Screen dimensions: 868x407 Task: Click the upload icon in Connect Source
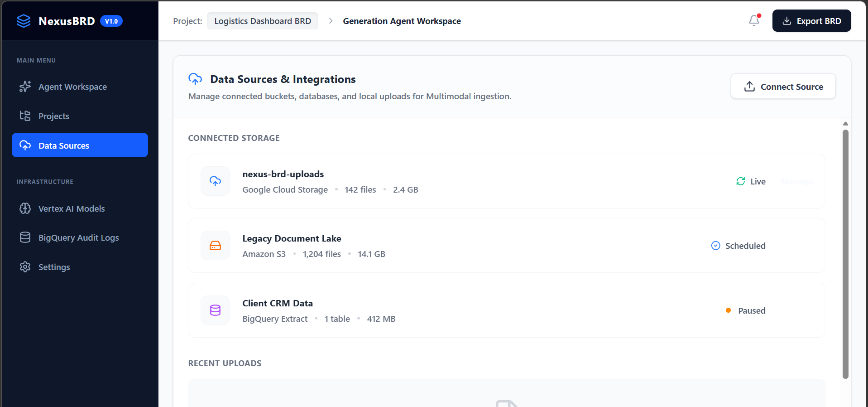coord(749,86)
